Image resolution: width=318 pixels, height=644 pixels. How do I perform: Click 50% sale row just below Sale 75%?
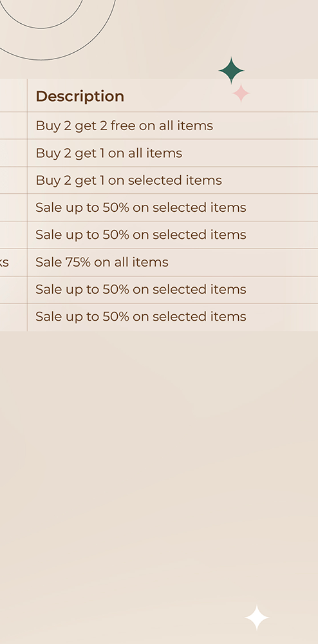coord(141,289)
